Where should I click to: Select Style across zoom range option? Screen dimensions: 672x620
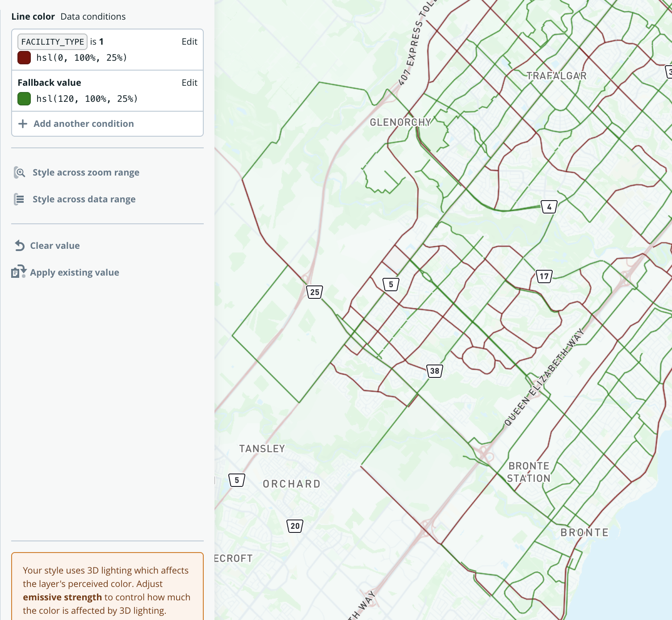pos(86,172)
